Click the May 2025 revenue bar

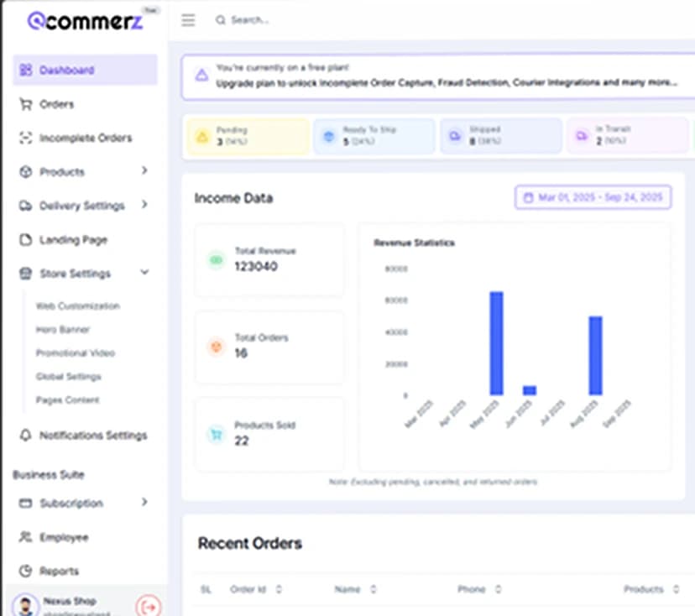click(x=496, y=343)
